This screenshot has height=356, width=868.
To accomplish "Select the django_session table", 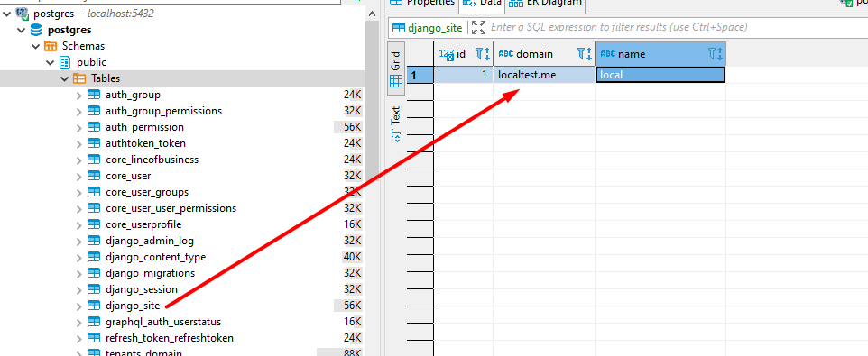I will coord(141,289).
